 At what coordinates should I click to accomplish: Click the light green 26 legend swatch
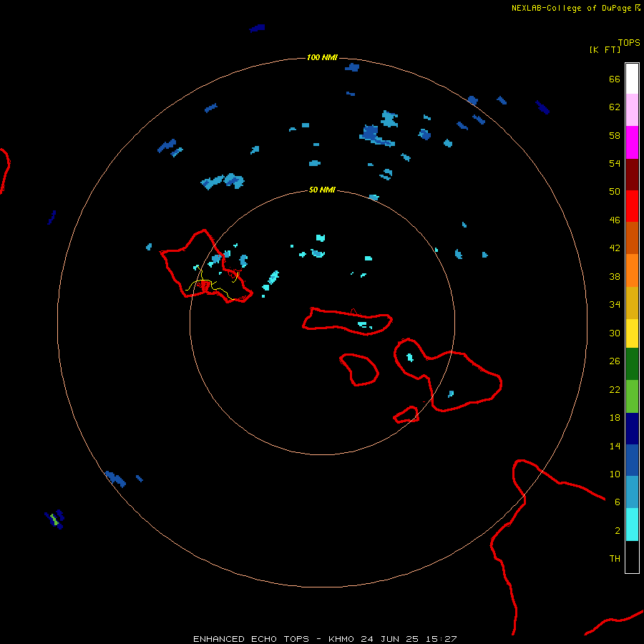632,396
